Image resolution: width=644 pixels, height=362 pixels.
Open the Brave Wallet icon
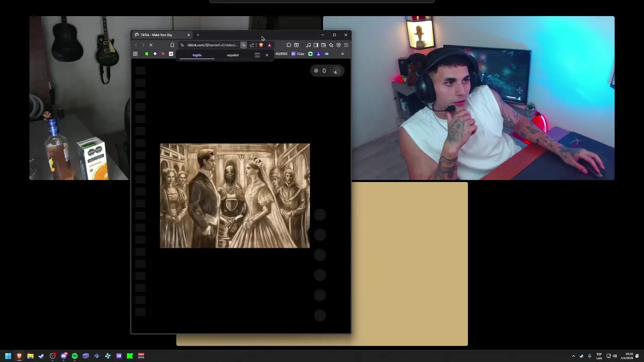[x=324, y=45]
